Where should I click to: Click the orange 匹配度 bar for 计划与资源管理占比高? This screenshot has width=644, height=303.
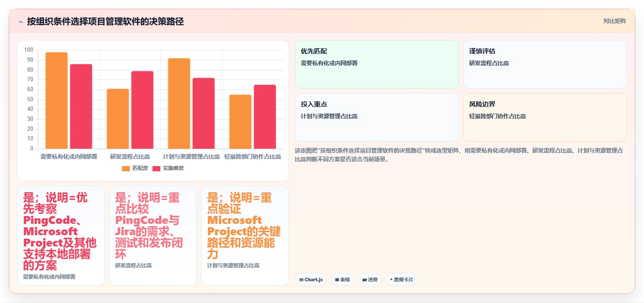click(179, 103)
